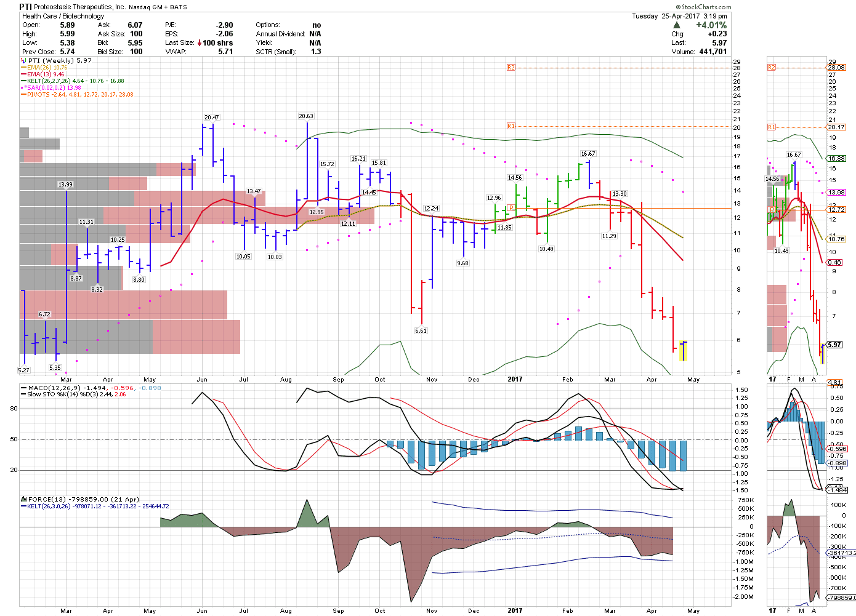
Task: Click the High value 5.99
Action: point(67,34)
